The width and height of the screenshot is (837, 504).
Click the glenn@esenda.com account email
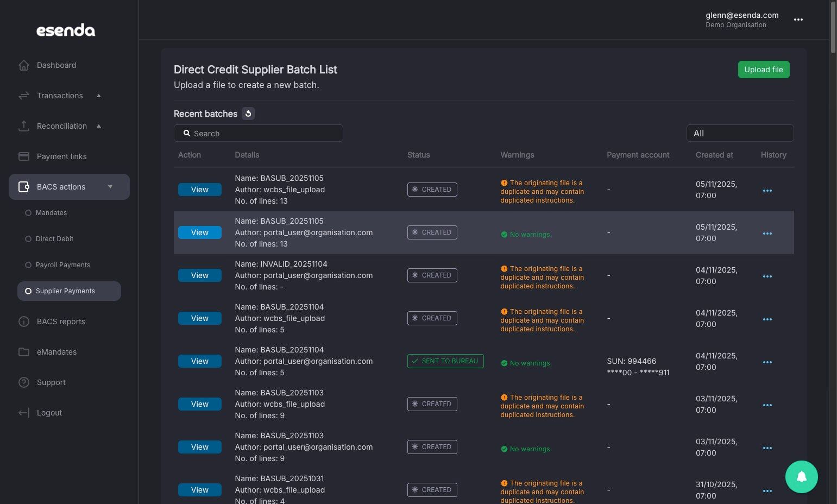click(x=742, y=15)
